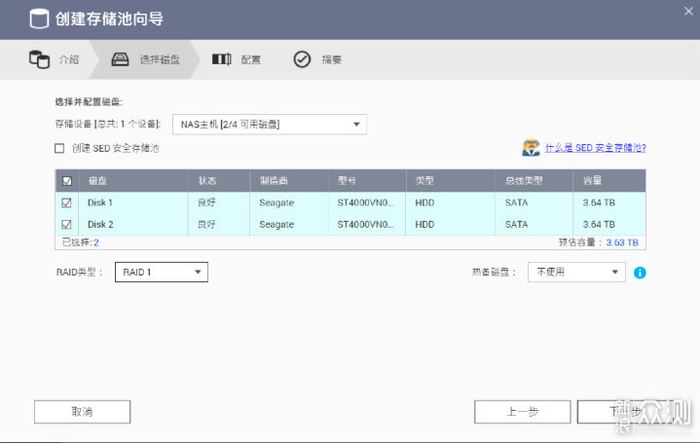Screen dimensions: 700x443
Task: Go to the 选择磁盘 wizard step
Action: [160, 59]
